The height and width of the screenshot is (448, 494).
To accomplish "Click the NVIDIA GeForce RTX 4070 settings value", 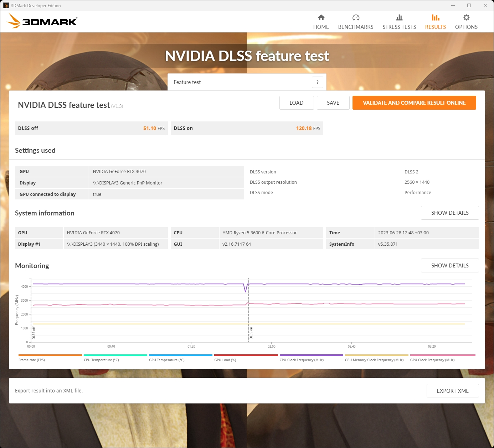I will click(x=119, y=172).
